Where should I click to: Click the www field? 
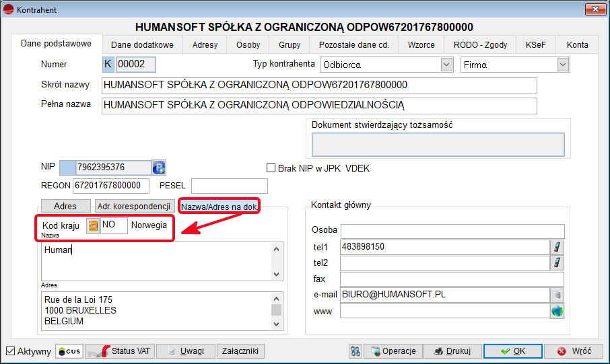coord(444,311)
